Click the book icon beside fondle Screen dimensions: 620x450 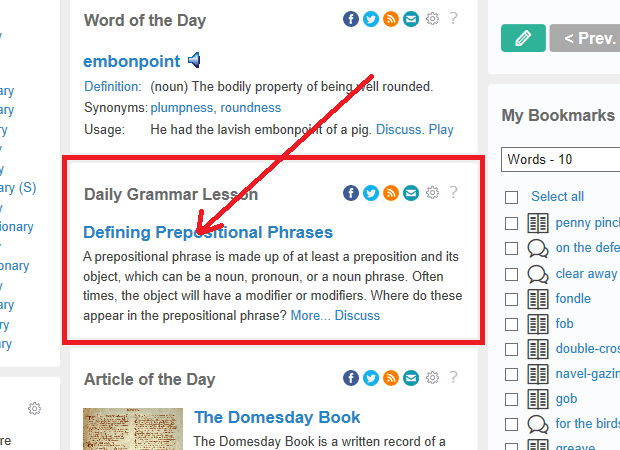(x=538, y=299)
